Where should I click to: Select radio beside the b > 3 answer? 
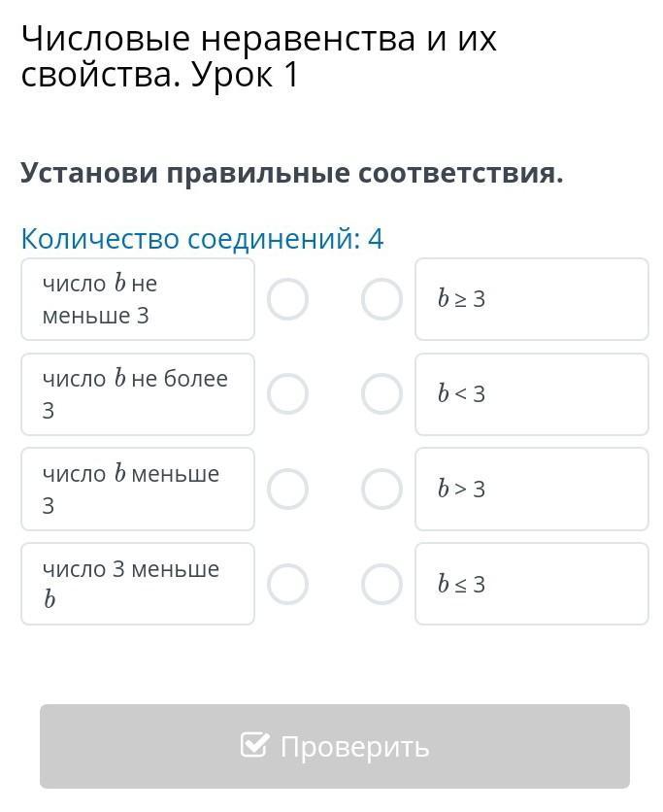pyautogui.click(x=381, y=489)
